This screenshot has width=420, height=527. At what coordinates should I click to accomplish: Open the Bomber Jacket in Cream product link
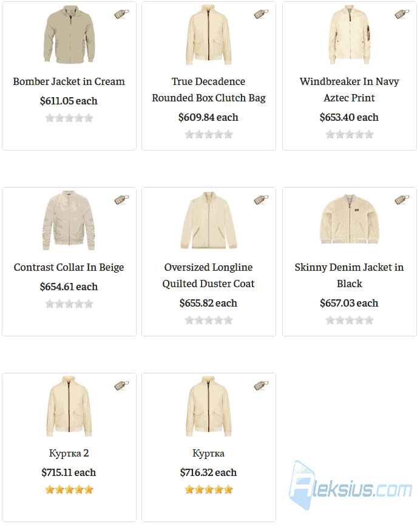(69, 82)
